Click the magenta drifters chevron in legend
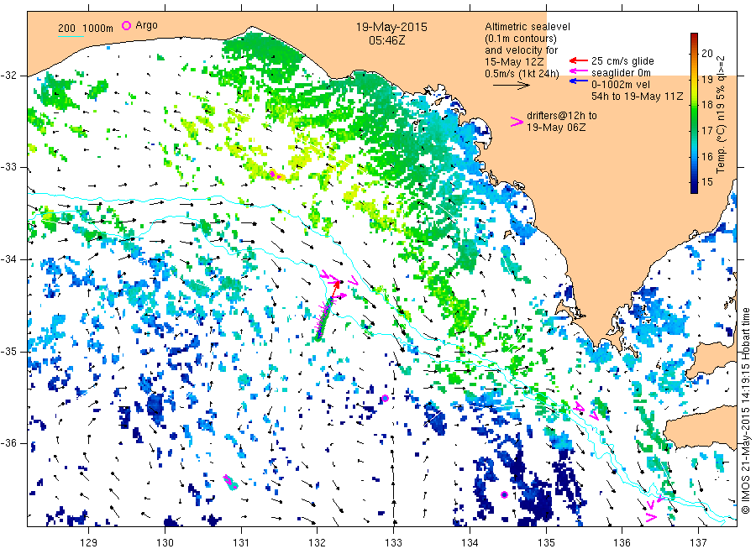The width and height of the screenshot is (756, 554). point(517,122)
